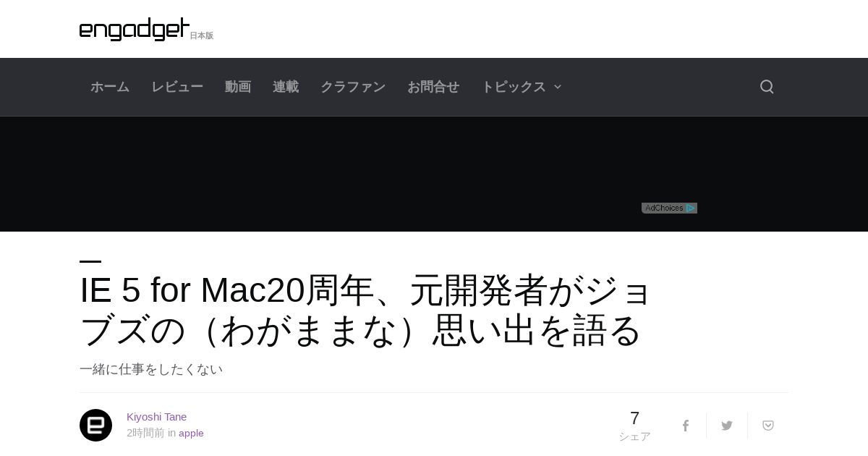Viewport: 868px width, 456px height.
Task: Click the author avatar icon
Action: pos(95,425)
